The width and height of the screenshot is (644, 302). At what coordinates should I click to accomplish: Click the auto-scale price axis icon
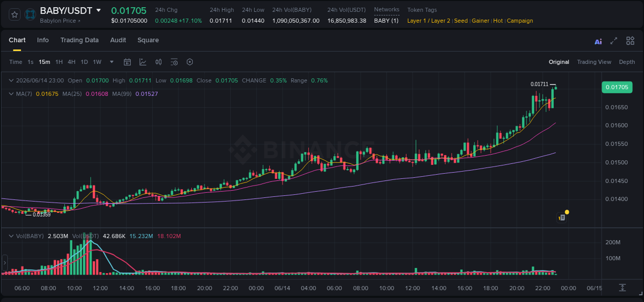coord(622,287)
